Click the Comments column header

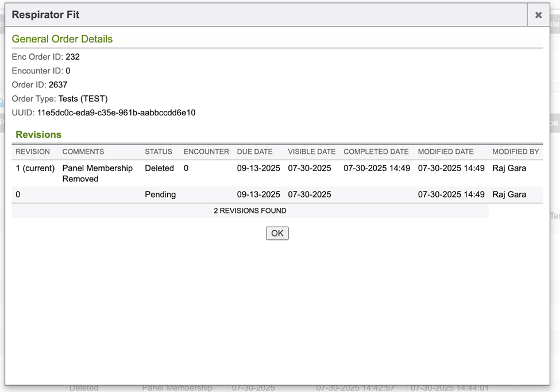83,152
